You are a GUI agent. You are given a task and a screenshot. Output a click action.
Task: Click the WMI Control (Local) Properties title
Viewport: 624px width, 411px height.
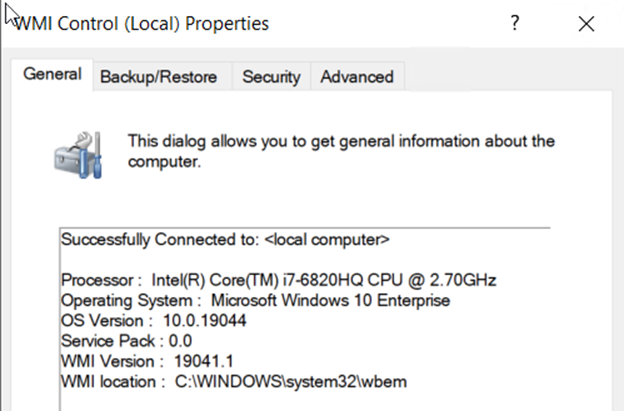coord(142,24)
